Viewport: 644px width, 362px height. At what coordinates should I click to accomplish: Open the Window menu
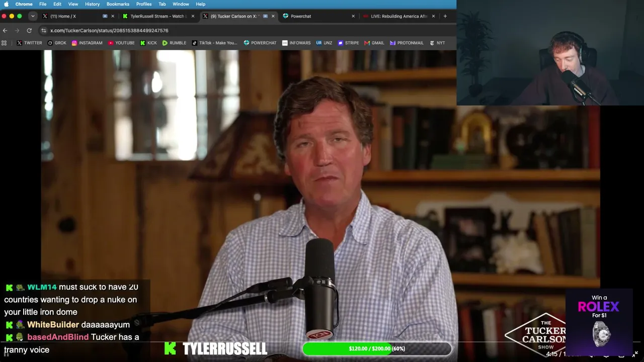point(181,4)
